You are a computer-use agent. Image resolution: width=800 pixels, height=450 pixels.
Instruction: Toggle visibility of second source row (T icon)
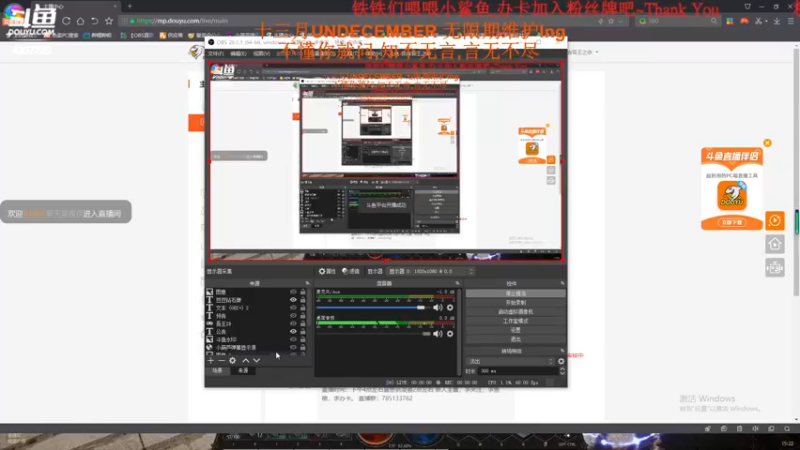[x=293, y=300]
